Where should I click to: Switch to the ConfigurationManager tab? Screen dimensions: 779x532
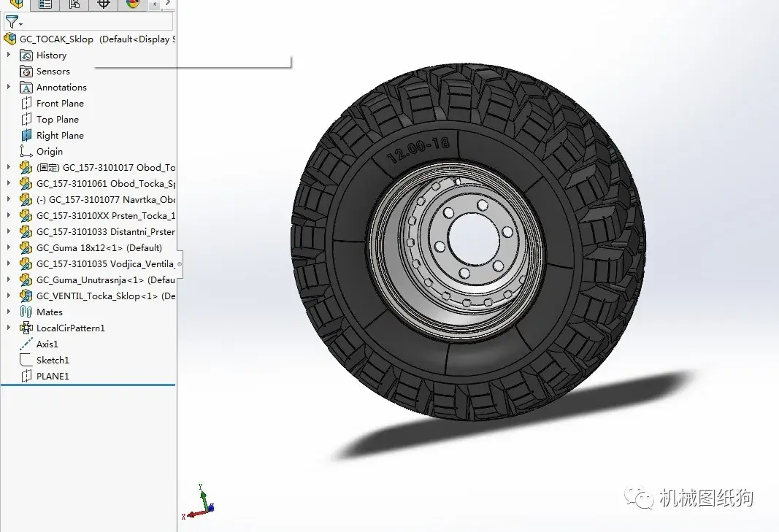(74, 4)
